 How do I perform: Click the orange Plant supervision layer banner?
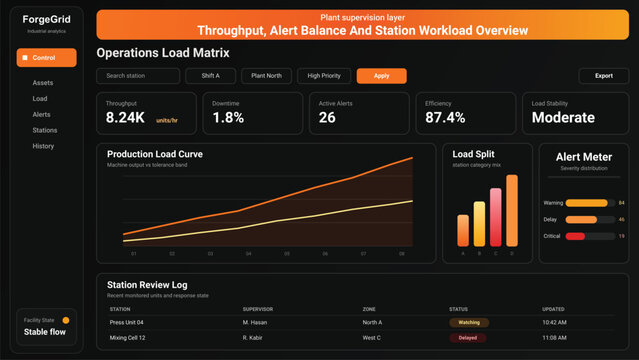point(363,25)
